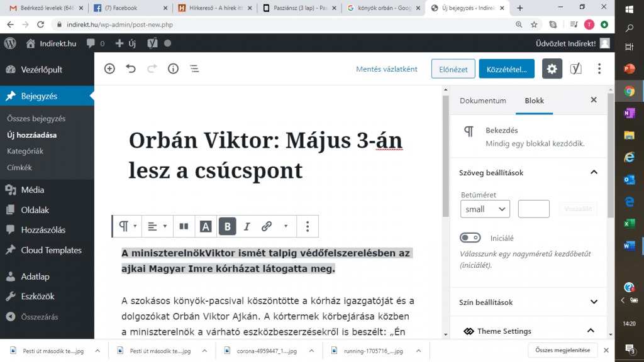Open content structure info icon
Screen dimensions: 644x362
(x=173, y=69)
